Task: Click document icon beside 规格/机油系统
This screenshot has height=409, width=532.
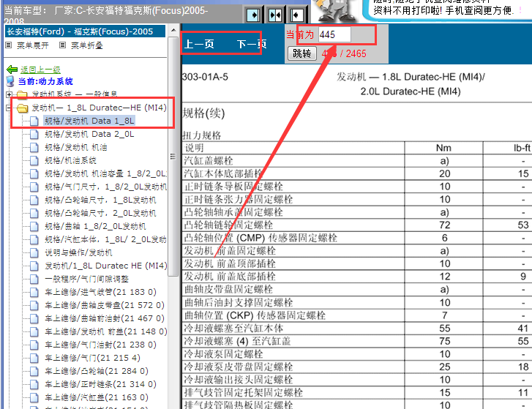Action: click(34, 161)
